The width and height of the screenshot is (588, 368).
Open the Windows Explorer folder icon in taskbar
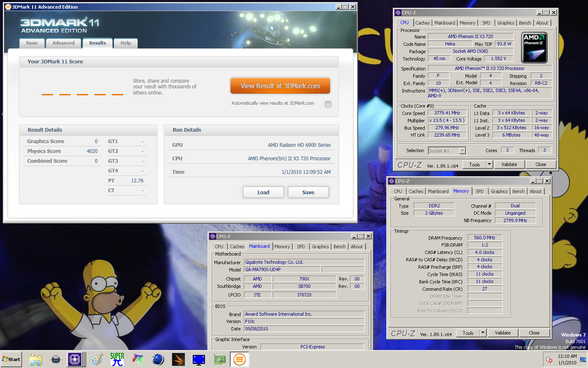[x=36, y=359]
